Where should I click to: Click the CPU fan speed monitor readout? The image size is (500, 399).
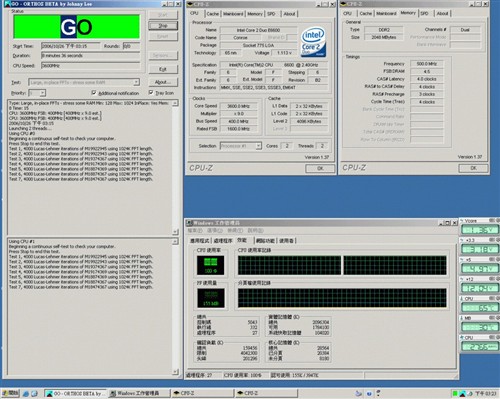pyautogui.click(x=480, y=347)
